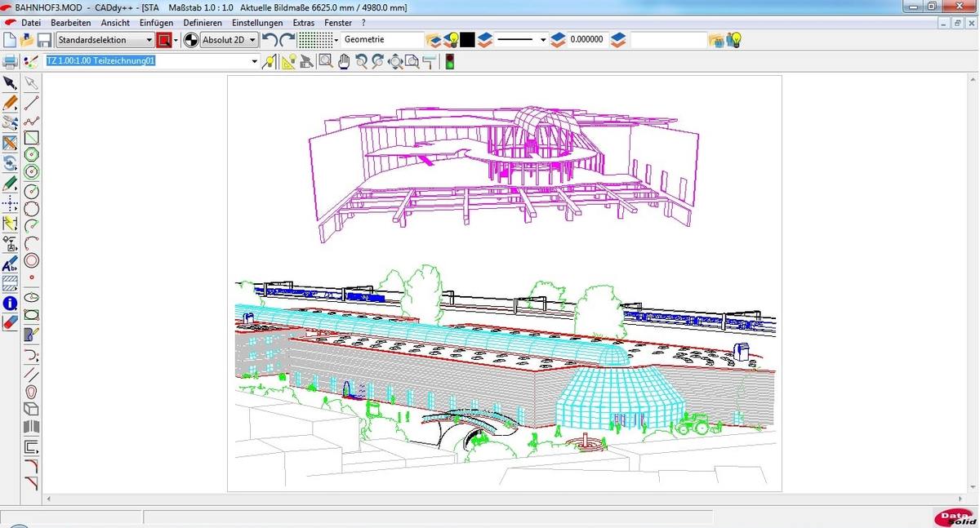Open the line style dropdown

point(543,40)
